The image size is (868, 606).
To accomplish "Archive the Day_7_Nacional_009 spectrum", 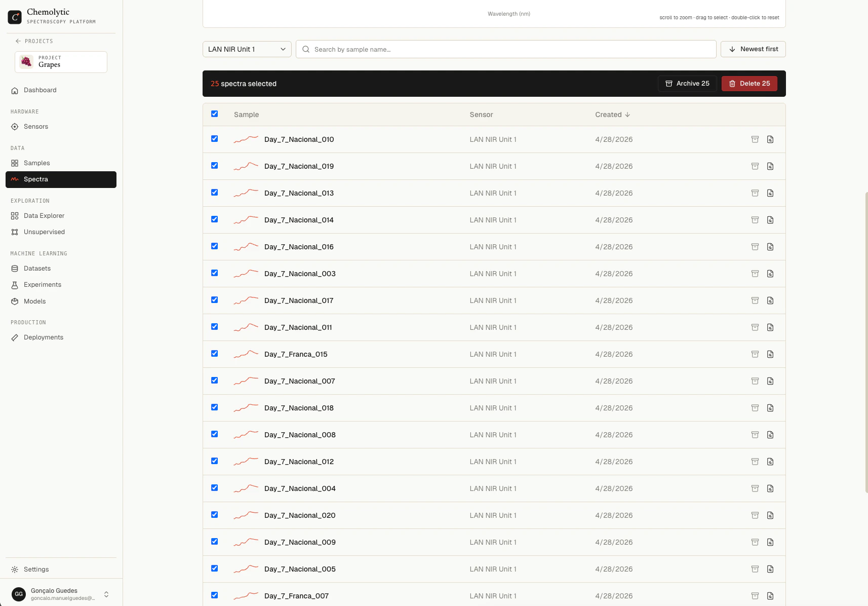I will [x=755, y=542].
